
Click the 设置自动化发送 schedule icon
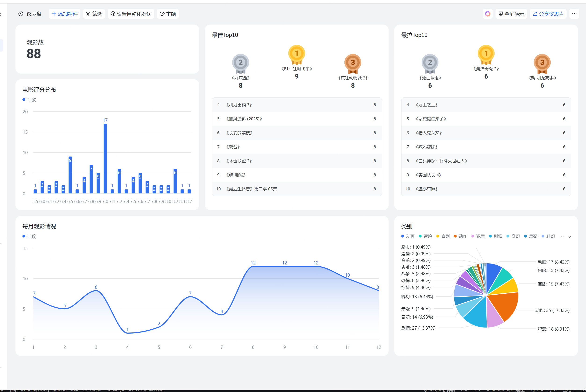(x=113, y=14)
